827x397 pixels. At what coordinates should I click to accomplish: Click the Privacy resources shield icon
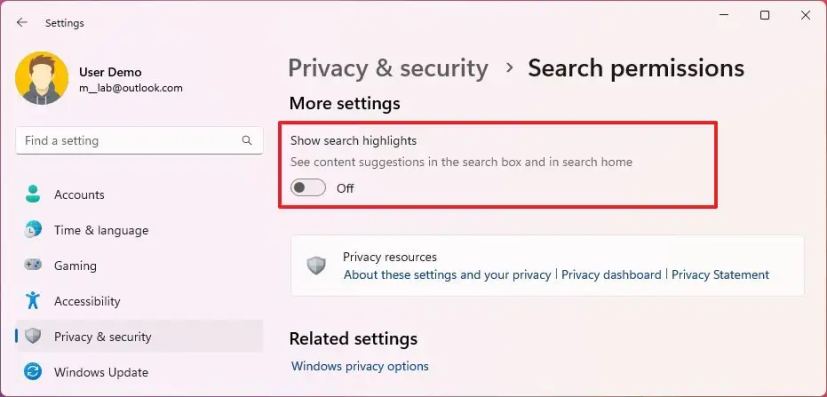coord(316,266)
